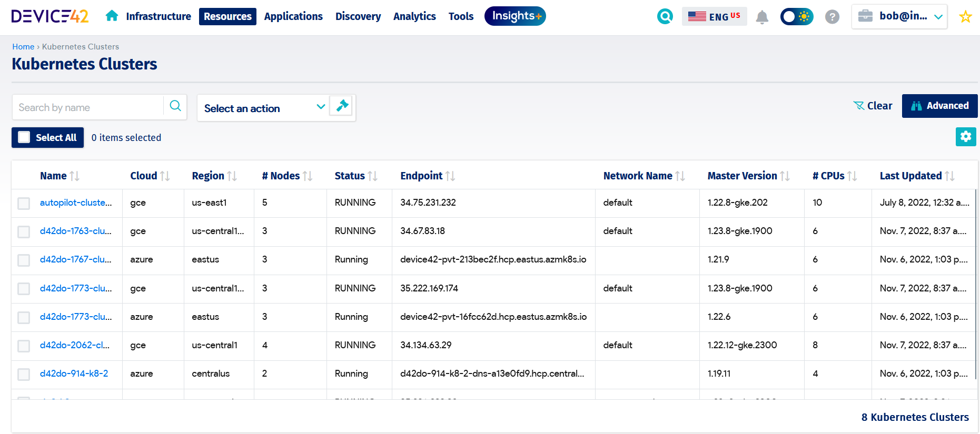Open the bob@in... user account dropdown

[x=899, y=16]
